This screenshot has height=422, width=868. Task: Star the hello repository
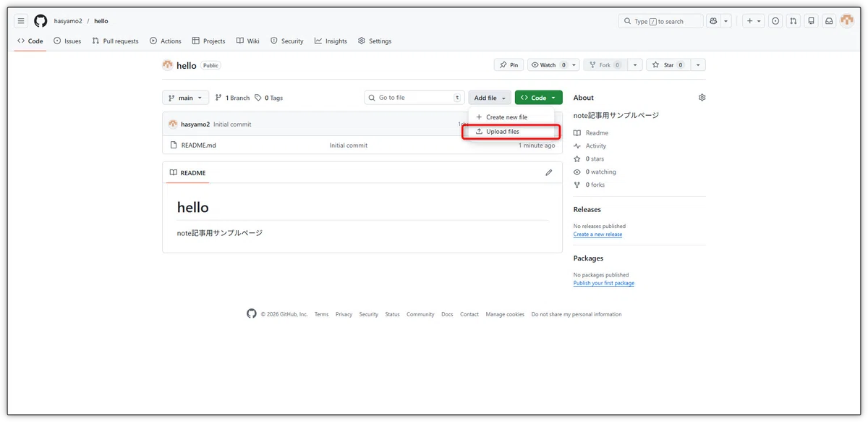point(668,65)
